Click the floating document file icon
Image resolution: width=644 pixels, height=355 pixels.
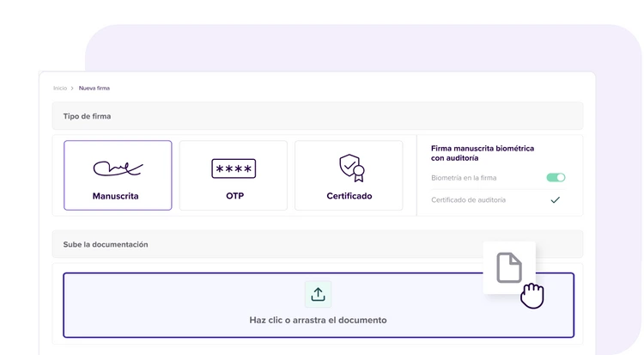click(509, 268)
